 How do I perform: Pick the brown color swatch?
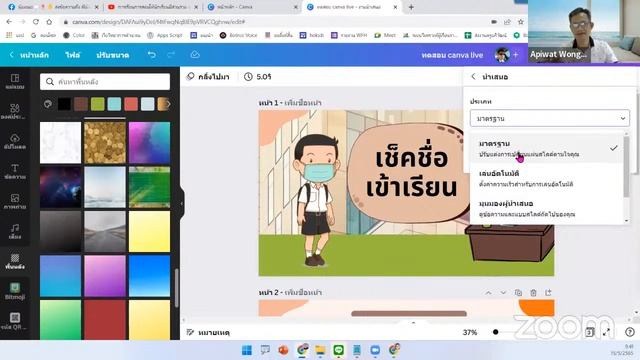(x=81, y=104)
